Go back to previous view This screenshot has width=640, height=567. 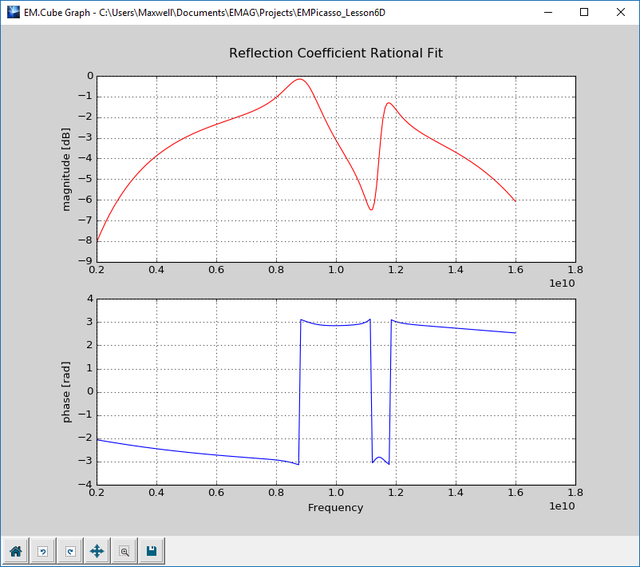point(43,550)
